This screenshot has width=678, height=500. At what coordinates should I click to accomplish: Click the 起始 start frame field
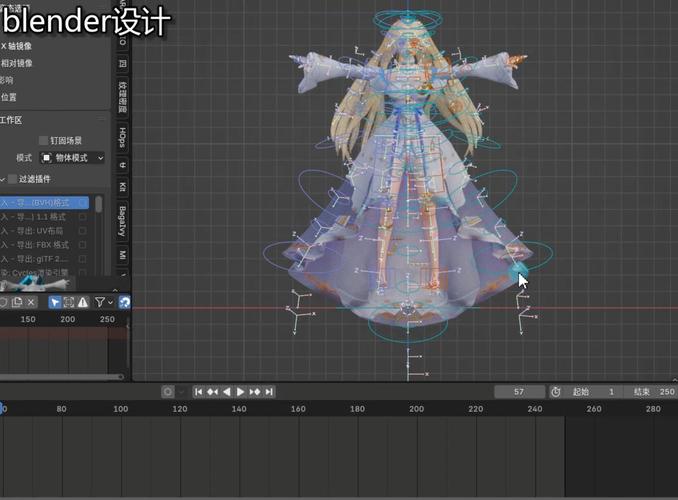(x=594, y=392)
